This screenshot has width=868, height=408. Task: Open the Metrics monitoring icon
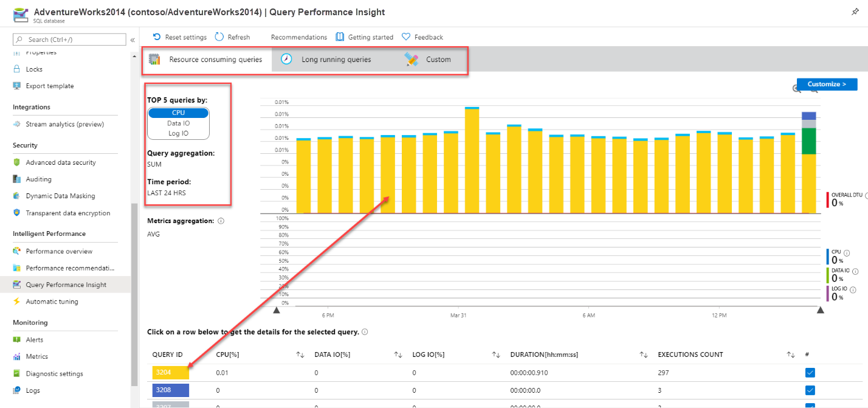pyautogui.click(x=16, y=356)
